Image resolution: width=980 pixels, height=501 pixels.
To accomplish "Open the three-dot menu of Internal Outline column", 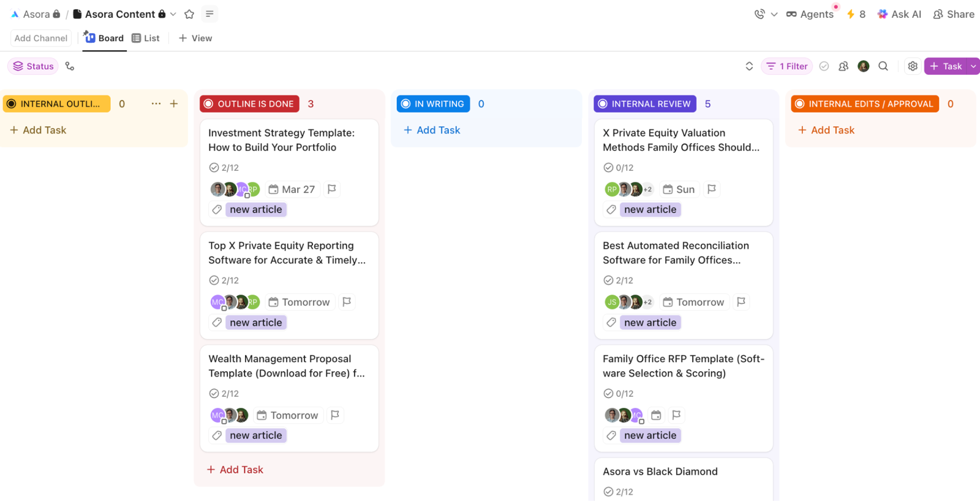I will 156,104.
